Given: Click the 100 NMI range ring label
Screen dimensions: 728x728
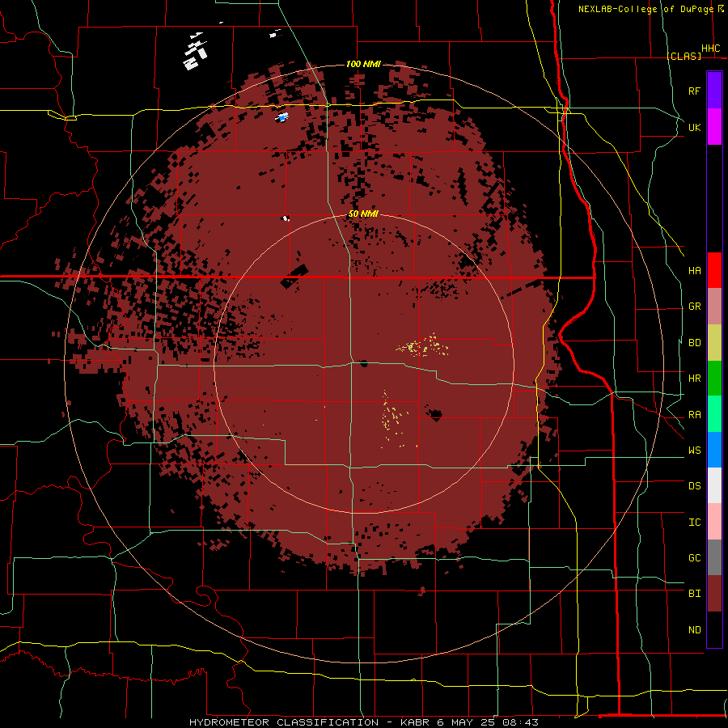Looking at the screenshot, I should [x=363, y=64].
